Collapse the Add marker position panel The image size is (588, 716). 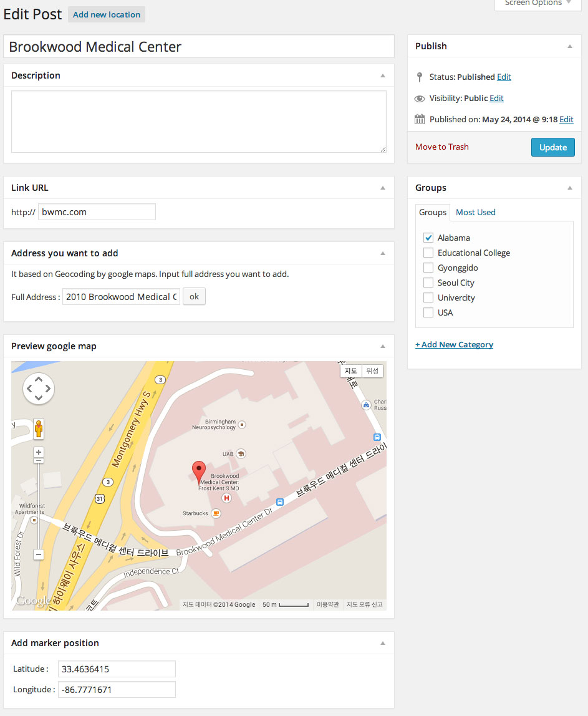pyautogui.click(x=383, y=643)
